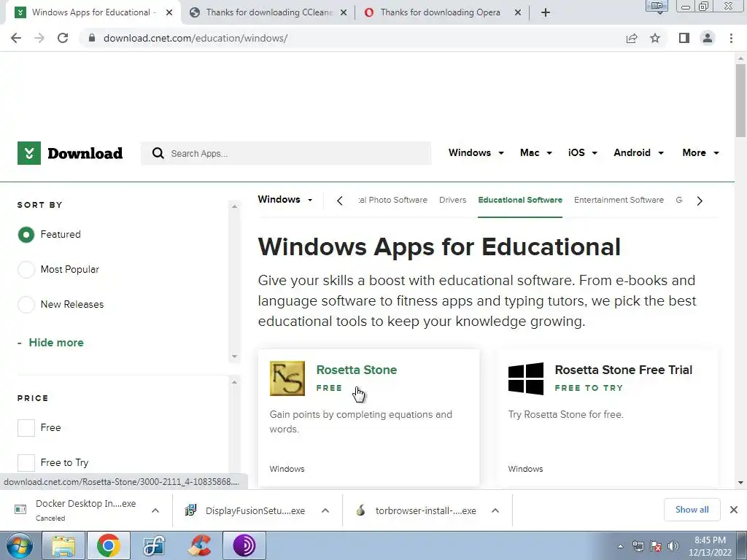
Task: Show hidden system tray icons
Action: [620, 546]
